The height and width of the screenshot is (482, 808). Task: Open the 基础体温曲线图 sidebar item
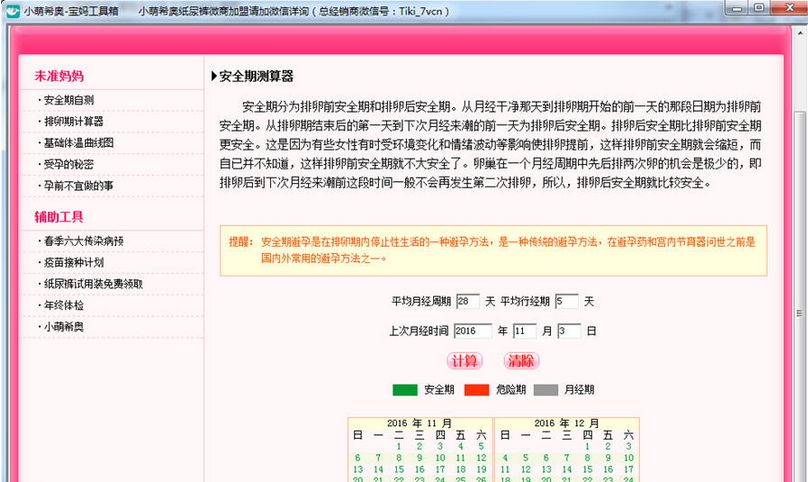[x=78, y=143]
